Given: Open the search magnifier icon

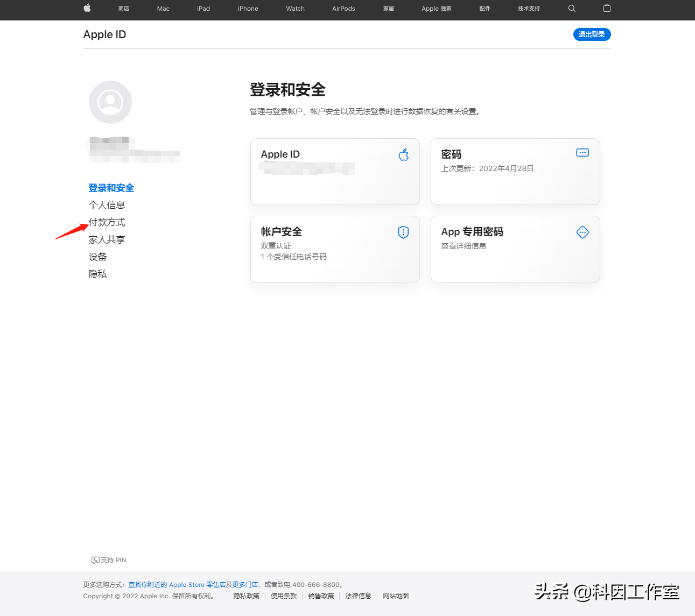Looking at the screenshot, I should [x=572, y=8].
